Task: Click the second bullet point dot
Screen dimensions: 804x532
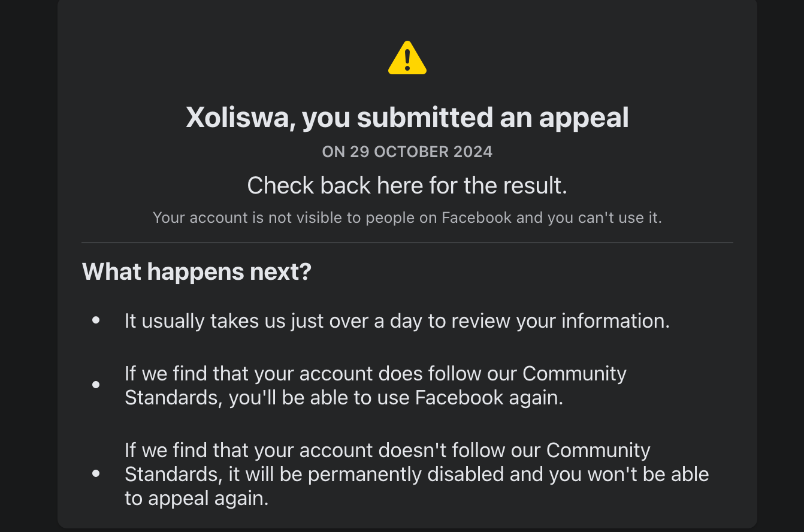Action: pos(96,385)
